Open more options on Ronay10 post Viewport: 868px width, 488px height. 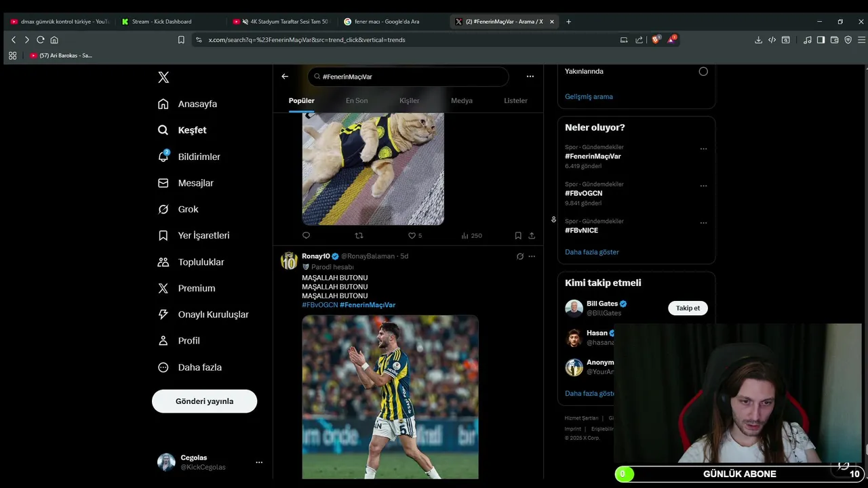click(532, 256)
